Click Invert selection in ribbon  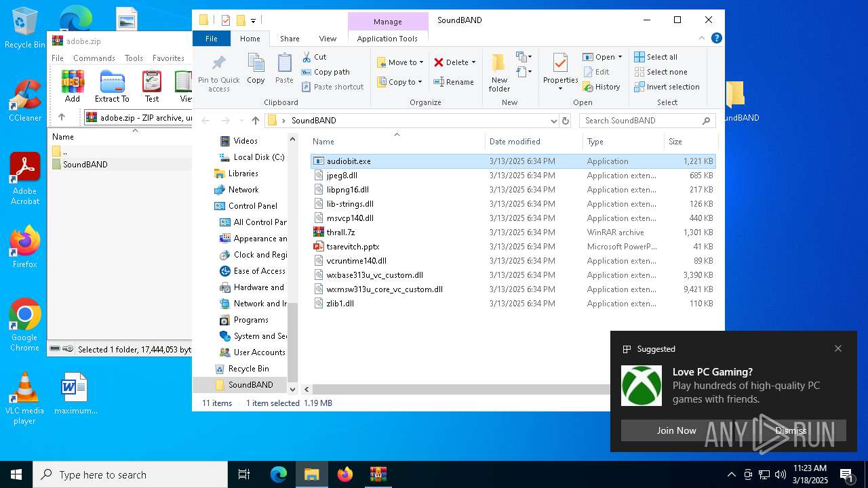point(667,87)
